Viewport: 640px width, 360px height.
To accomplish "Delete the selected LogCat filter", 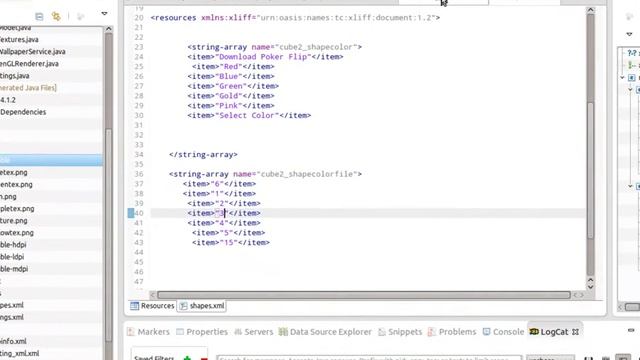I will tap(204, 358).
